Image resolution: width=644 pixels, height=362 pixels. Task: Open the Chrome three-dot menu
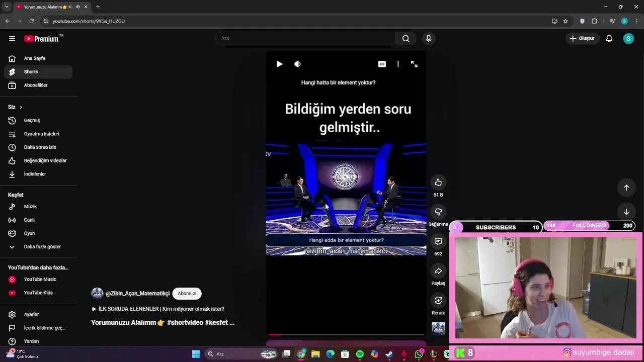[636, 21]
